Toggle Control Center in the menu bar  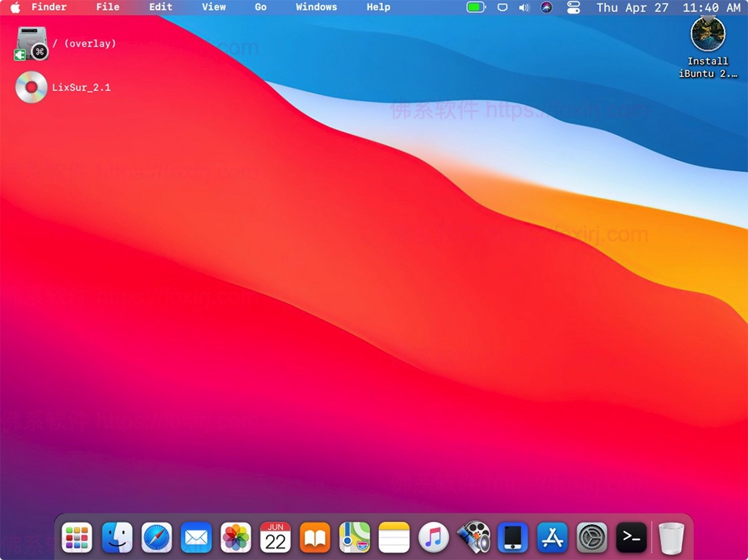tap(573, 7)
